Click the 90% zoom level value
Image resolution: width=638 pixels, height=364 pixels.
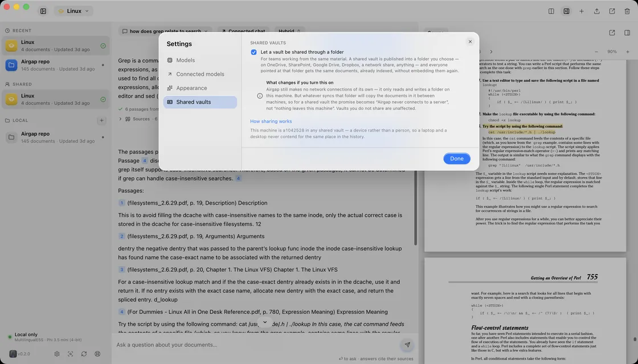pos(612,52)
